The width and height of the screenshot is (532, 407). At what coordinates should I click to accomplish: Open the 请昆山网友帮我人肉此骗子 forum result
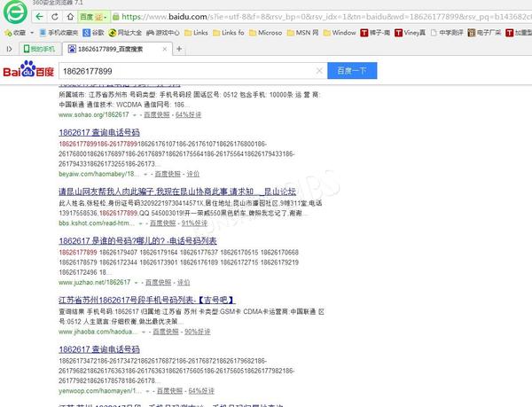[177, 192]
